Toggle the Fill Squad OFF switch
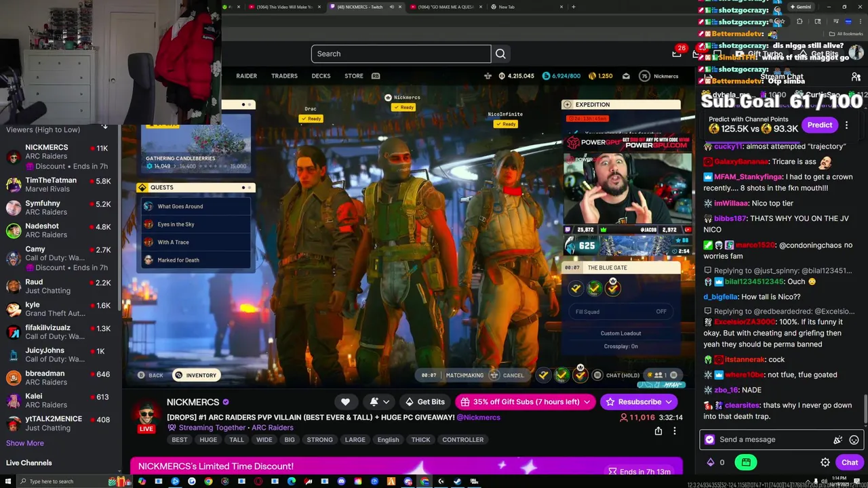This screenshot has width=868, height=488. click(x=660, y=312)
